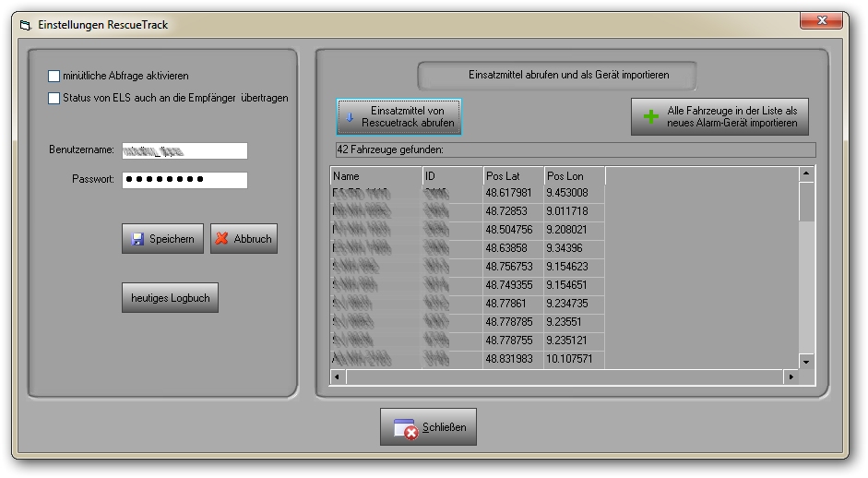Click the horizontal scroll right arrow
Screen dimensions: 868x478
791,376
